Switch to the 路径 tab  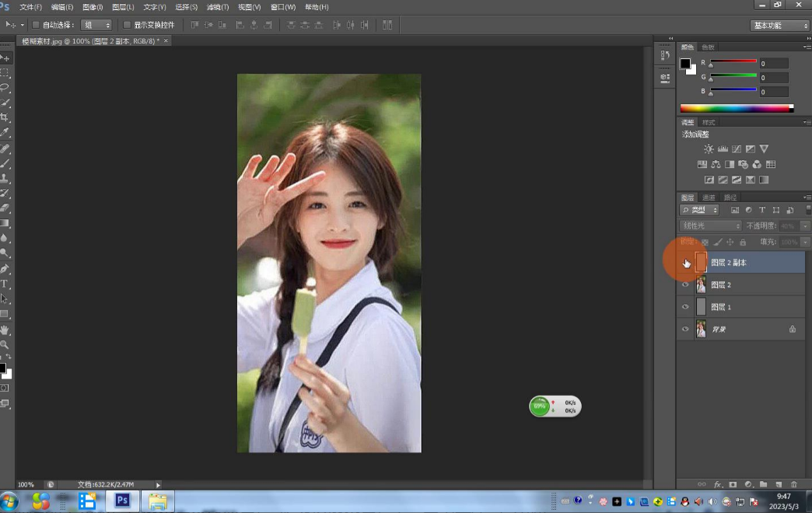tap(730, 197)
